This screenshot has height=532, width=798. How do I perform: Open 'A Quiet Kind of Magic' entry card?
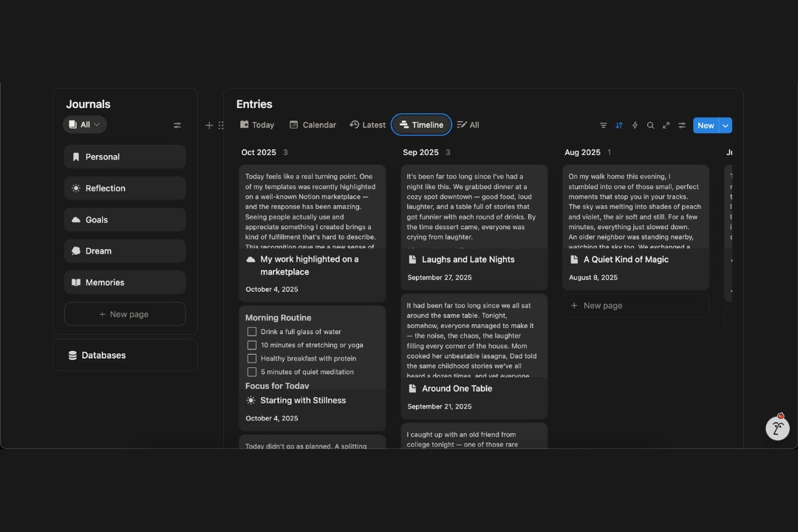(625, 259)
